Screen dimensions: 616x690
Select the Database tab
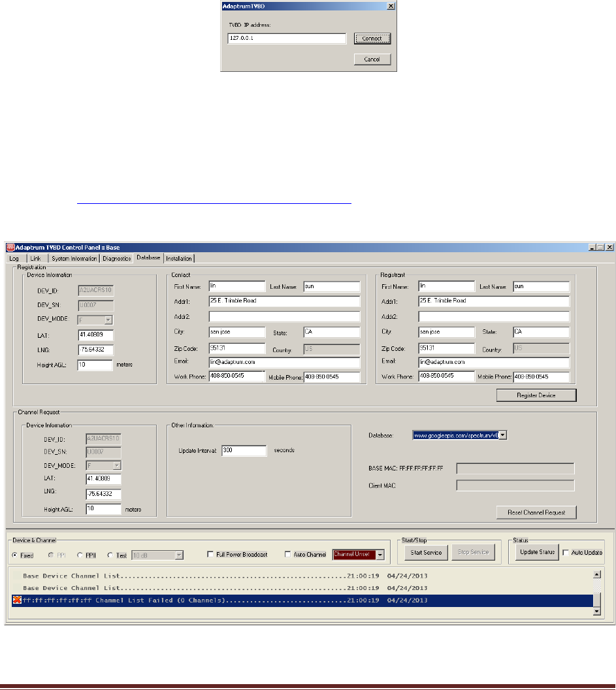[x=148, y=257]
